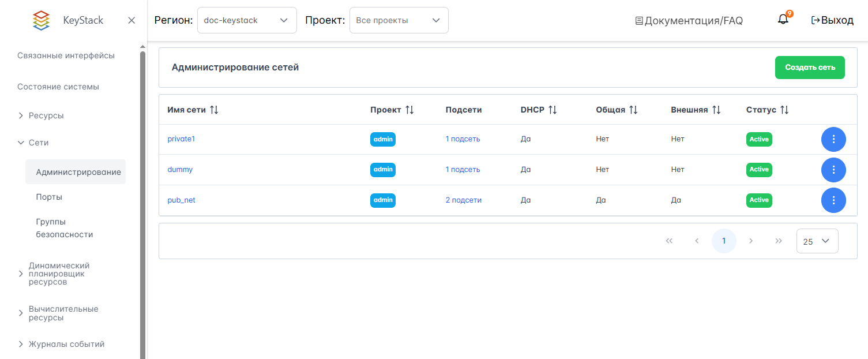Viewport: 868px width, 359px height.
Task: Open Порты in the sidebar menu
Action: click(x=49, y=197)
